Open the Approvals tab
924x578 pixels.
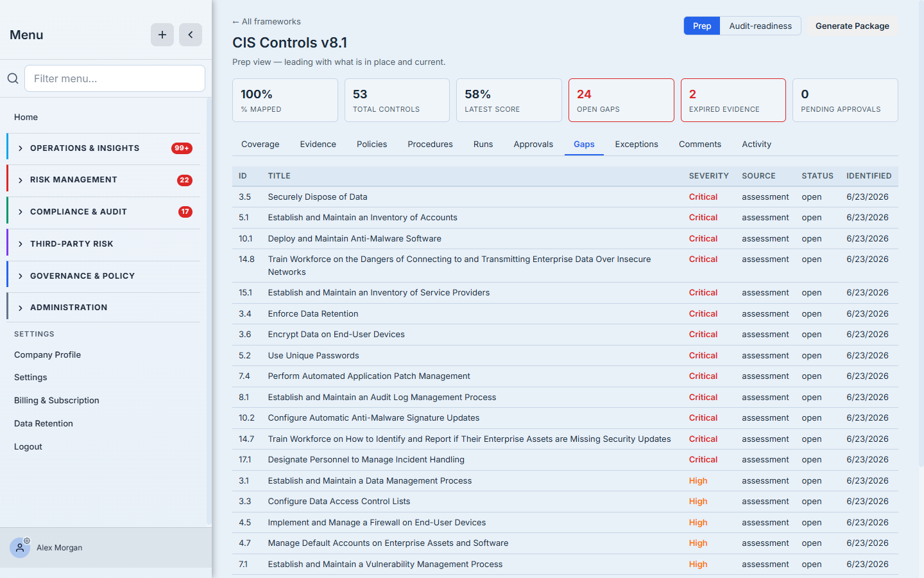[x=533, y=144]
